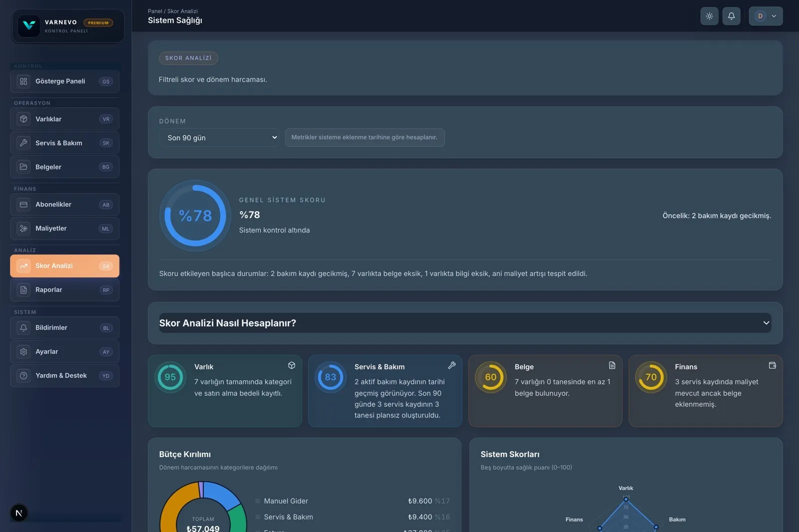This screenshot has height=532, width=799.
Task: Click the wallet icon on Finans card
Action: 773,365
